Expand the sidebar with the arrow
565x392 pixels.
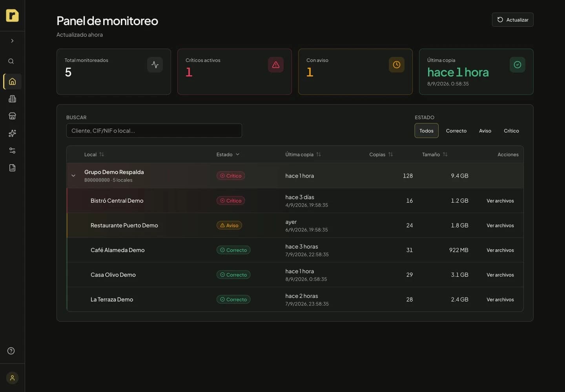[12, 41]
